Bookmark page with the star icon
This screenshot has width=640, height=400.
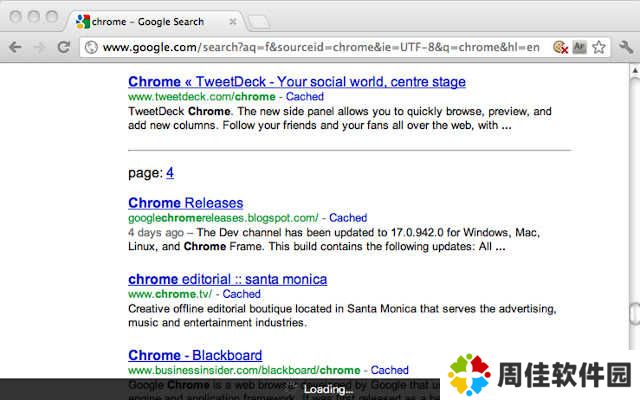point(599,47)
